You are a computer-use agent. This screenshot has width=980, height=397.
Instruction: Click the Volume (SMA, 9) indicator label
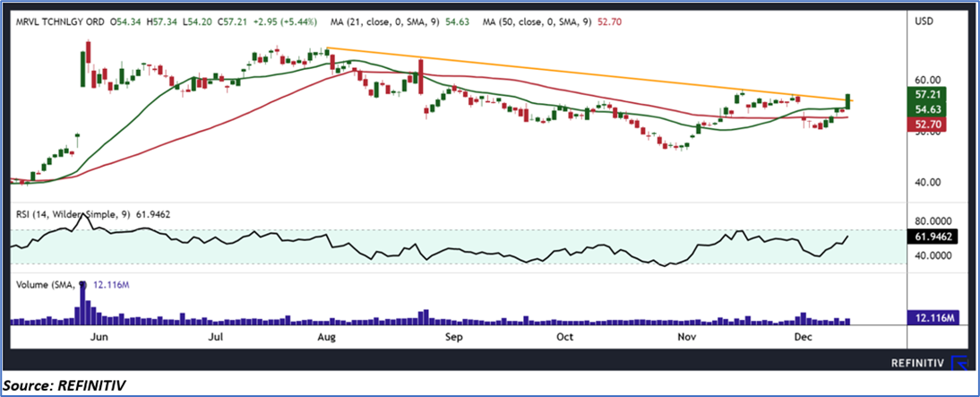click(x=52, y=285)
